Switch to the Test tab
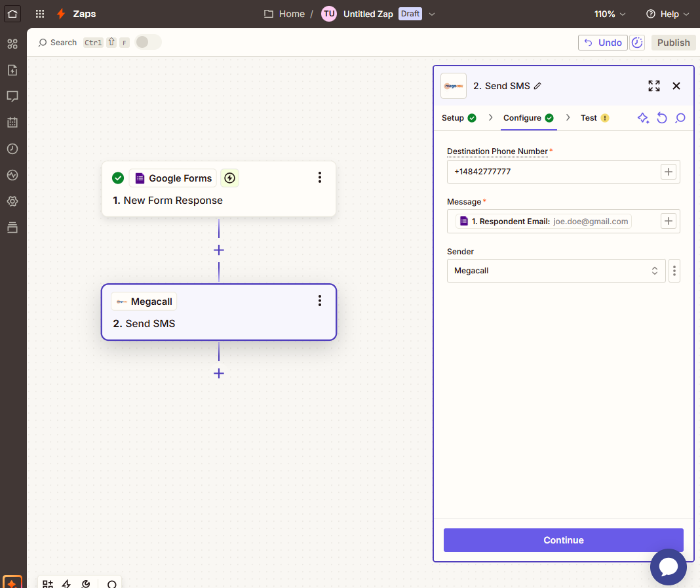The image size is (700, 588). [x=589, y=118]
